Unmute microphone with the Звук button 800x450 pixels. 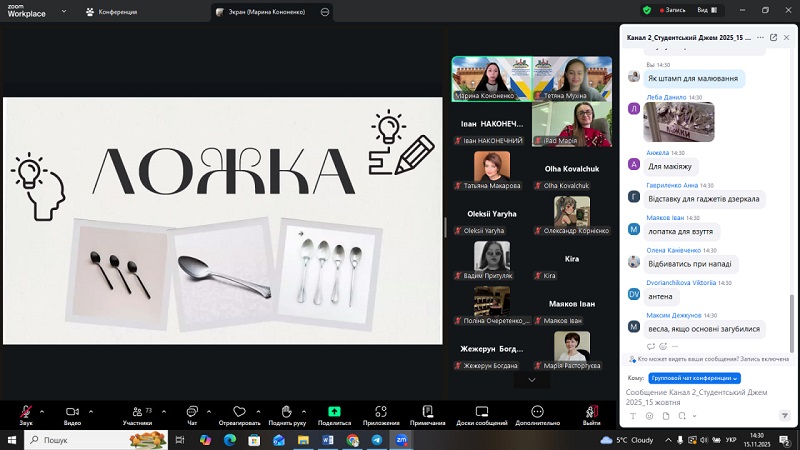click(26, 411)
